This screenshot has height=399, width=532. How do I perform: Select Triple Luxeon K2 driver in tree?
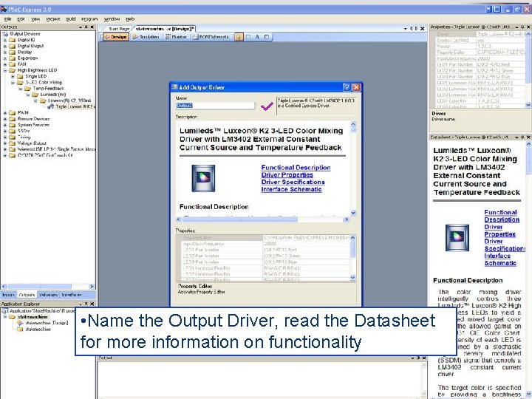74,106
